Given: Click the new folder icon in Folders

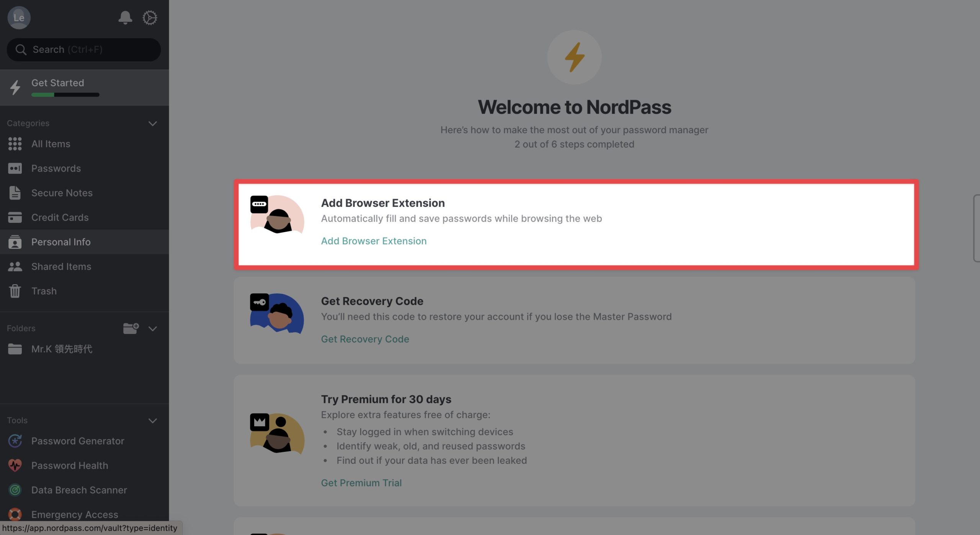Looking at the screenshot, I should (x=131, y=328).
